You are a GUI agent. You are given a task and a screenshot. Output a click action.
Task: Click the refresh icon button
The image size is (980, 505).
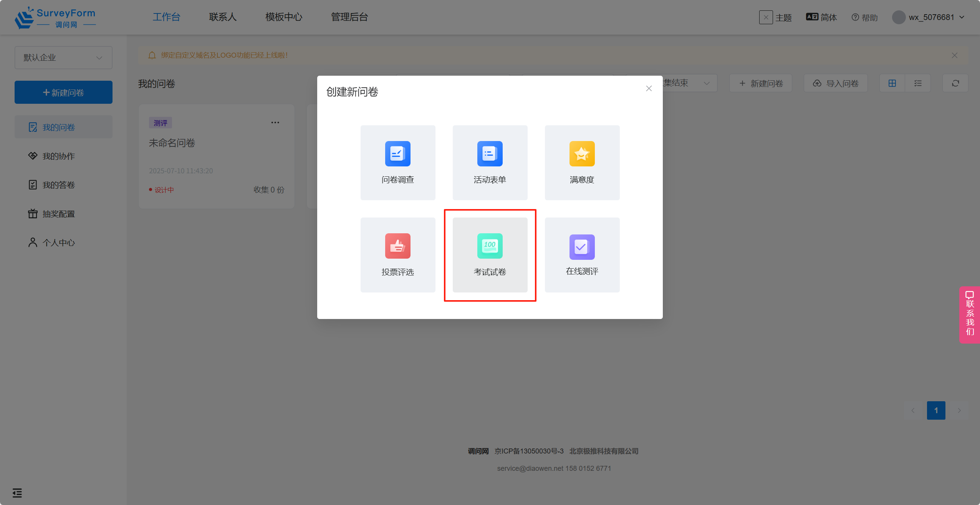click(x=955, y=83)
